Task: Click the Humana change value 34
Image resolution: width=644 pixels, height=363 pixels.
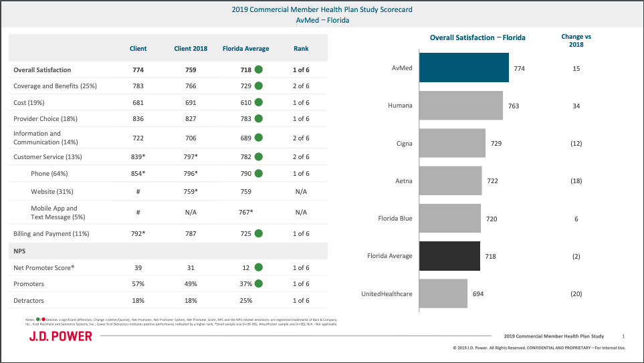Action: pyautogui.click(x=576, y=106)
